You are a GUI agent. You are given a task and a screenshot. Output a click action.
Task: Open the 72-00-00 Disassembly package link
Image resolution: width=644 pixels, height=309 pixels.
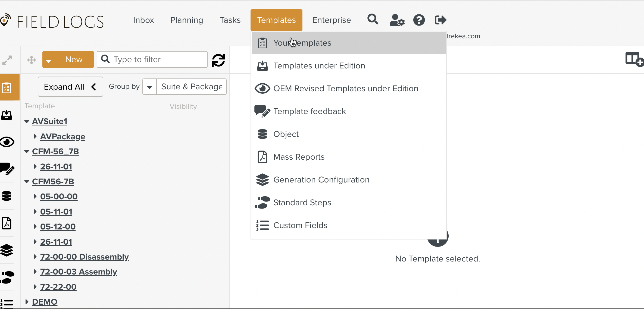pyautogui.click(x=84, y=257)
